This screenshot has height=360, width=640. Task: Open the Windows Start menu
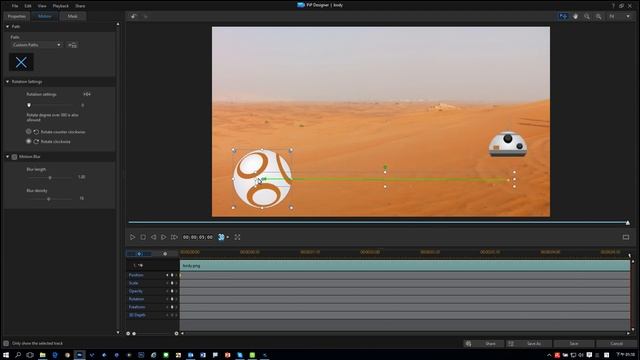click(x=6, y=355)
